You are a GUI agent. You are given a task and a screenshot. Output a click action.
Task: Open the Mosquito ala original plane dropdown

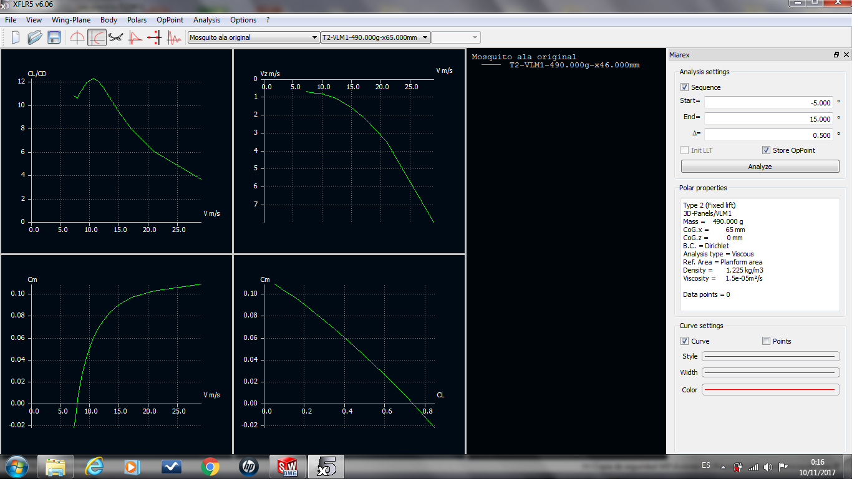(x=254, y=37)
